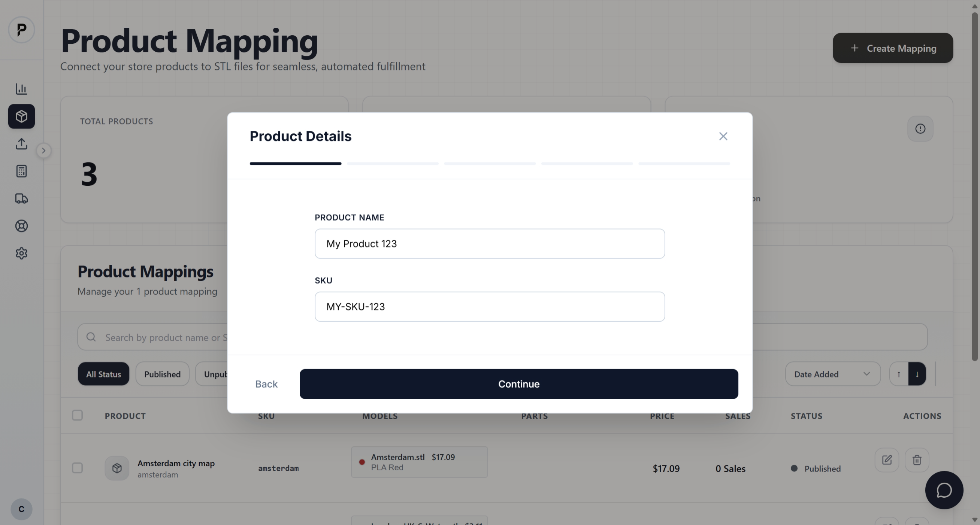Edit the Amsterdam city map mapping
The image size is (980, 525).
point(886,460)
